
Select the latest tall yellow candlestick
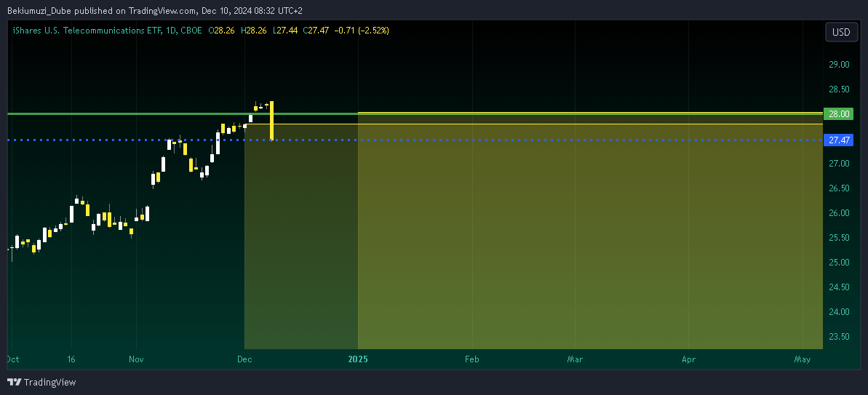point(272,121)
